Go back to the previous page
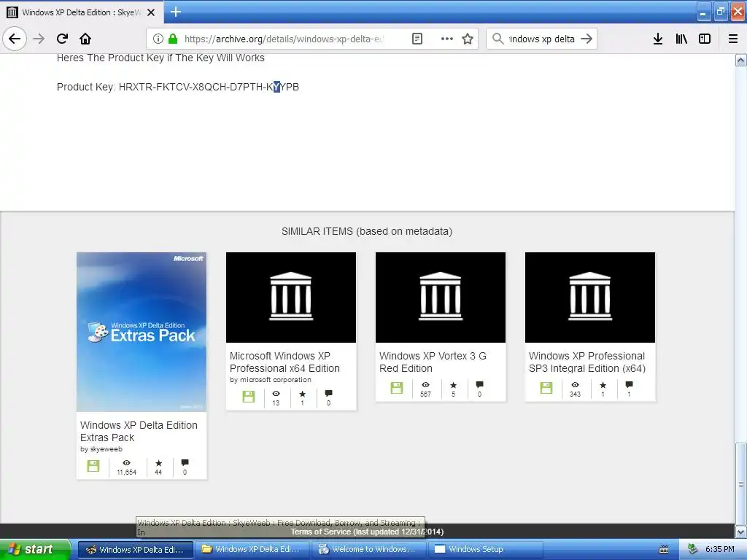 pos(15,39)
